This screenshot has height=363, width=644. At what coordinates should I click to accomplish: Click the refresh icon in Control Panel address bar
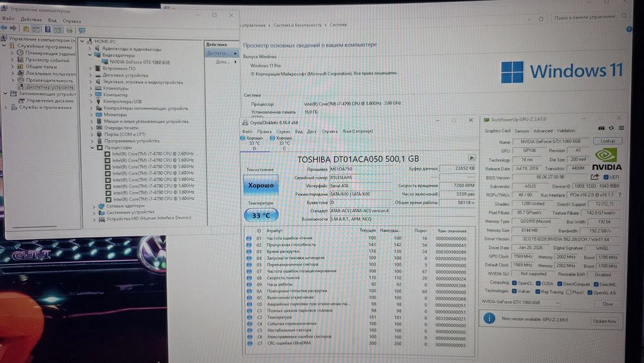tap(541, 19)
